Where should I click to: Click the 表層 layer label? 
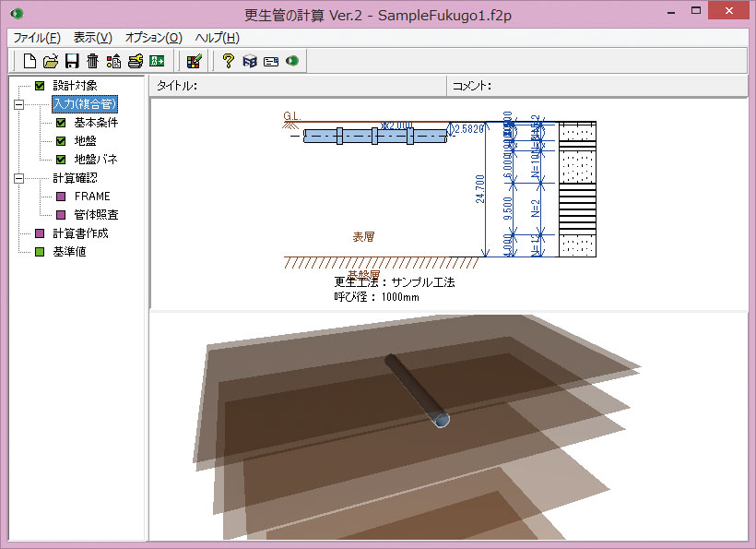(363, 237)
